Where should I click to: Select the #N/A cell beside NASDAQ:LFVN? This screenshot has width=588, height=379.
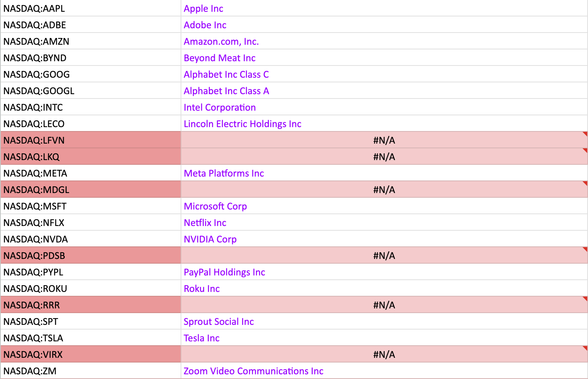tap(384, 140)
